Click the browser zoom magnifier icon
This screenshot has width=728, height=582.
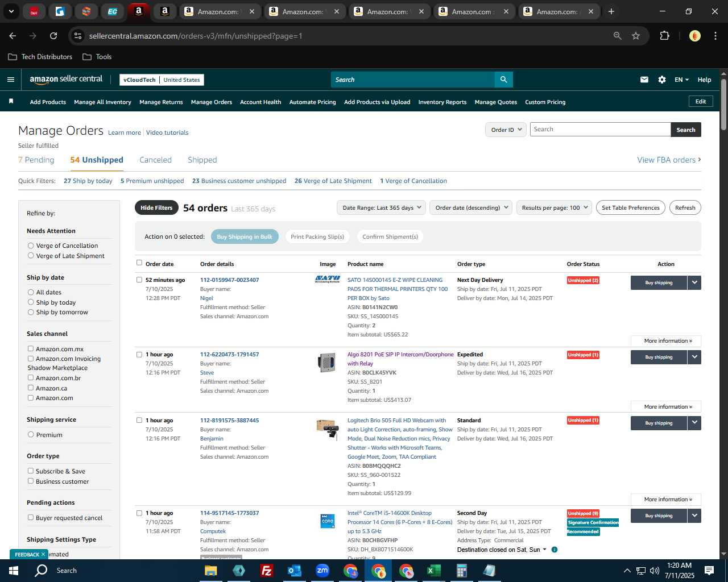[617, 36]
